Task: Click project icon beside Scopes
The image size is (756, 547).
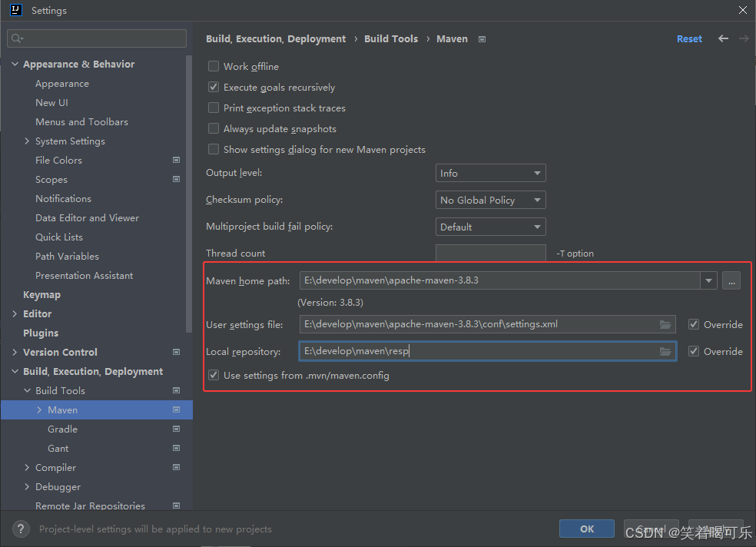Action: click(177, 179)
